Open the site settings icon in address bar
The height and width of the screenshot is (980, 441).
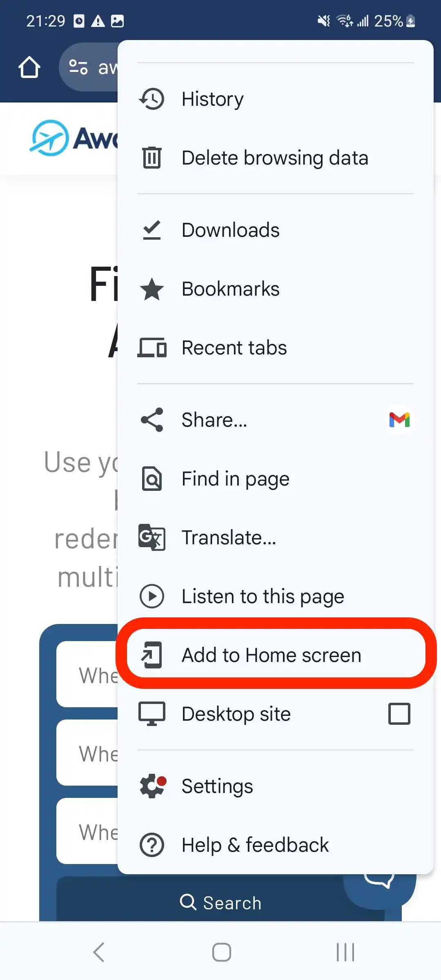click(78, 67)
